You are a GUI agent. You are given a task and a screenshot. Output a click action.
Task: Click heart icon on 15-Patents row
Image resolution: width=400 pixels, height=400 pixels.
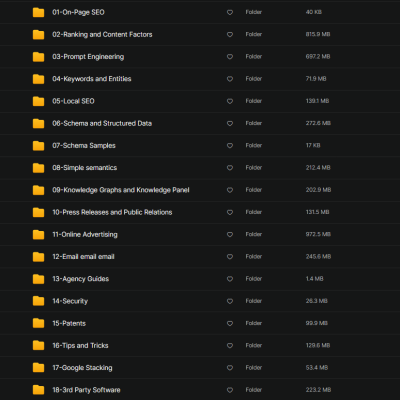pyautogui.click(x=230, y=323)
